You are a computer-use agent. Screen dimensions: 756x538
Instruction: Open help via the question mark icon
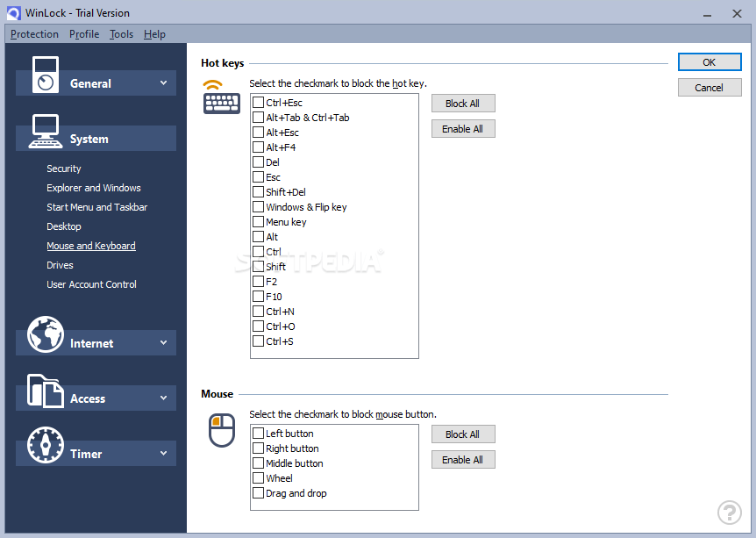point(730,513)
